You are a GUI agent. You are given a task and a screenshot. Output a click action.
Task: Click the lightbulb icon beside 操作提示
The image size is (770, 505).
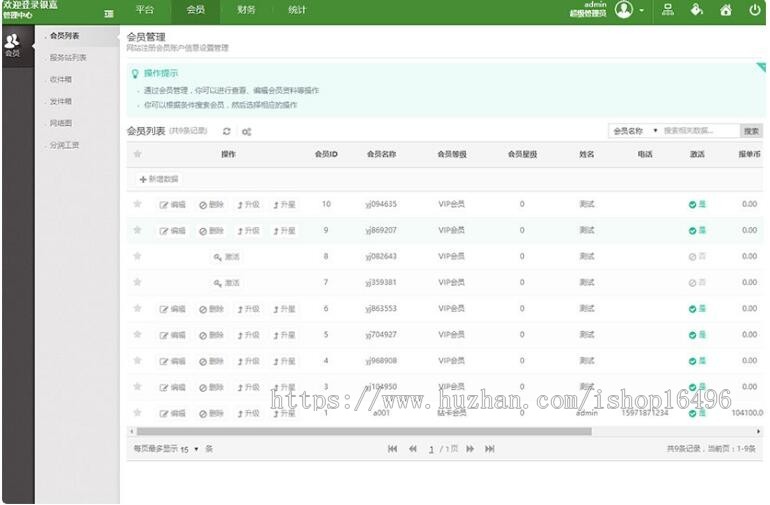coord(135,74)
